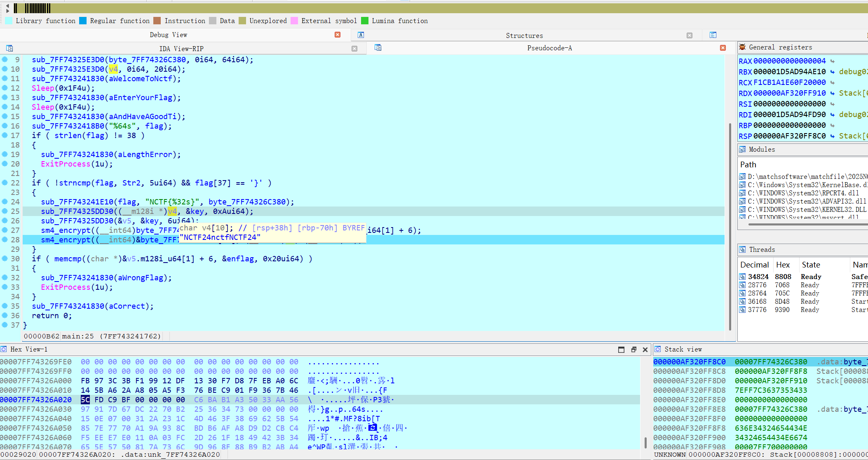The image size is (868, 460).
Task: Click the module icon beside RPCRT4.dll in Modules
Action: click(x=742, y=193)
